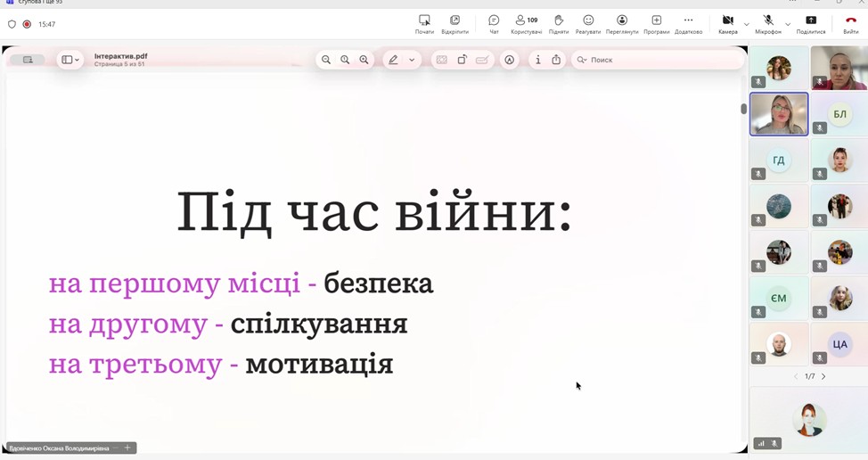
Task: Toggle the PDF markup pen tool
Action: [393, 60]
